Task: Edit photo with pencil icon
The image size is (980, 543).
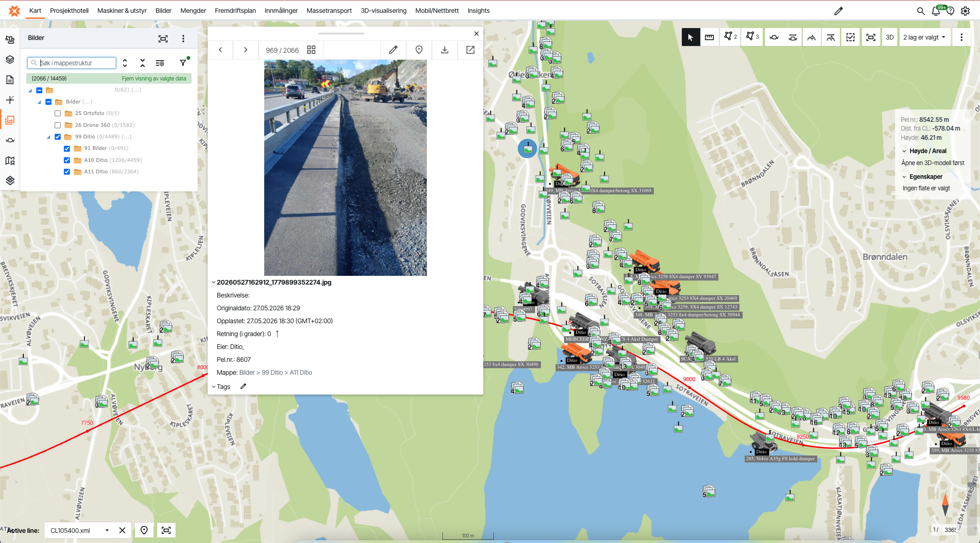Action: click(393, 50)
